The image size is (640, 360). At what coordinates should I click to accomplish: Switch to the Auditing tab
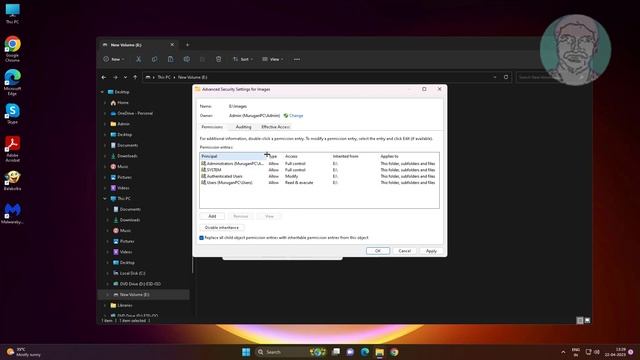click(x=243, y=127)
